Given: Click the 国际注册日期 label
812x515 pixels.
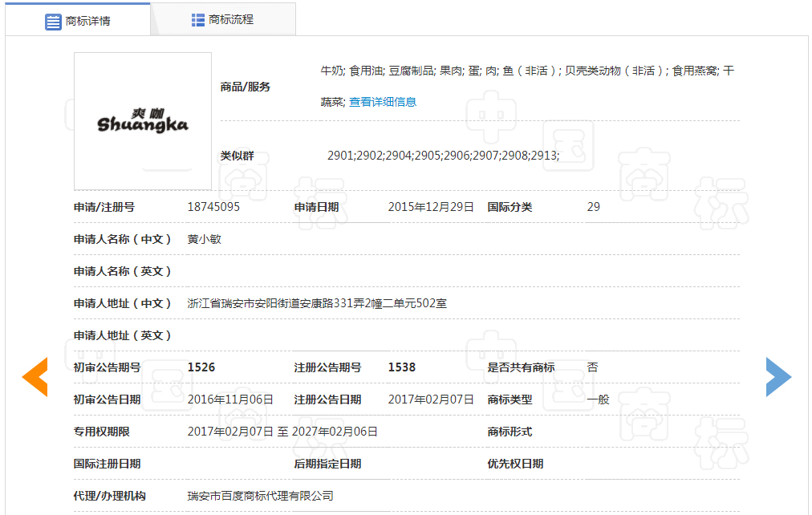Looking at the screenshot, I should pyautogui.click(x=108, y=464).
